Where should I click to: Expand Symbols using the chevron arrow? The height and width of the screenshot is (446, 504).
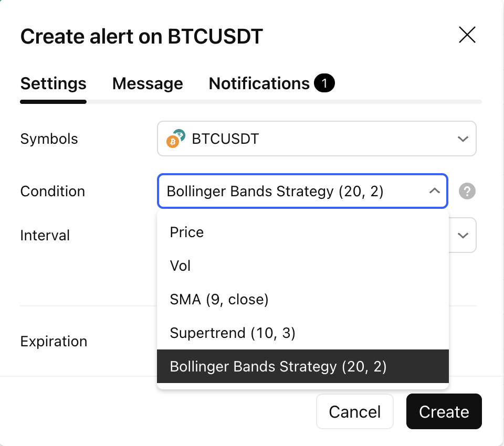point(463,139)
